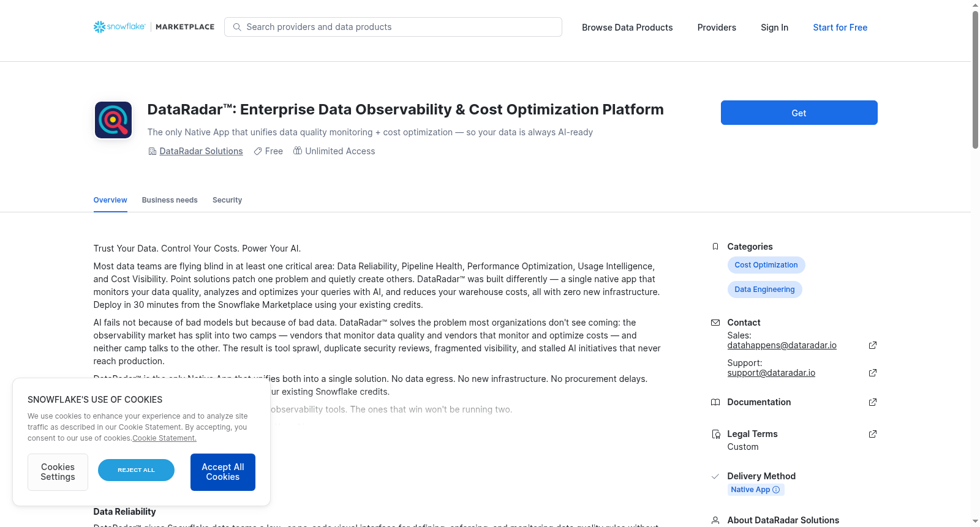This screenshot has height=527, width=980.
Task: Click the Contact envelope icon
Action: click(715, 323)
